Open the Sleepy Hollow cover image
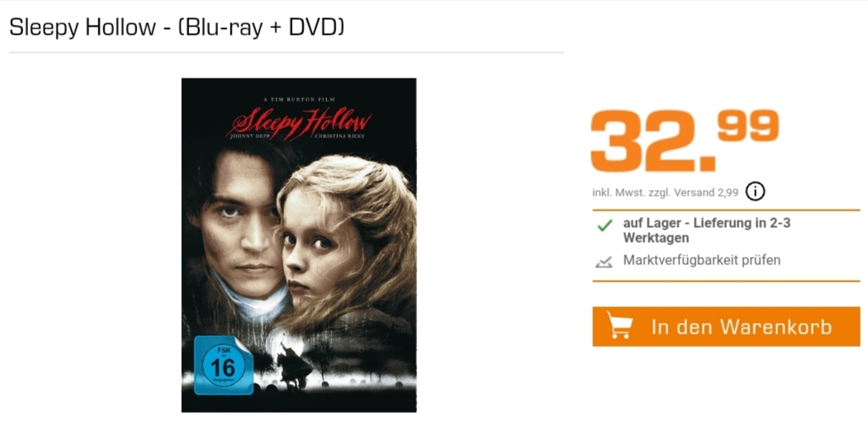This screenshot has width=868, height=431. (x=299, y=245)
